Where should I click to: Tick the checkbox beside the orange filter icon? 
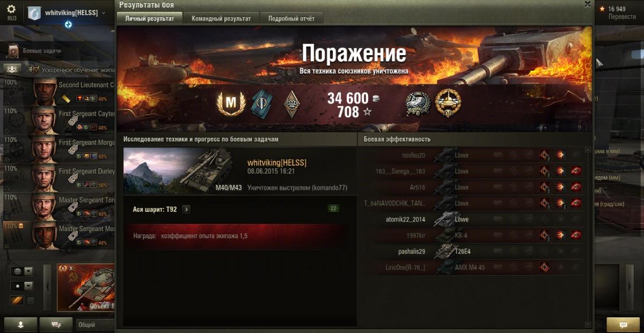(x=31, y=300)
